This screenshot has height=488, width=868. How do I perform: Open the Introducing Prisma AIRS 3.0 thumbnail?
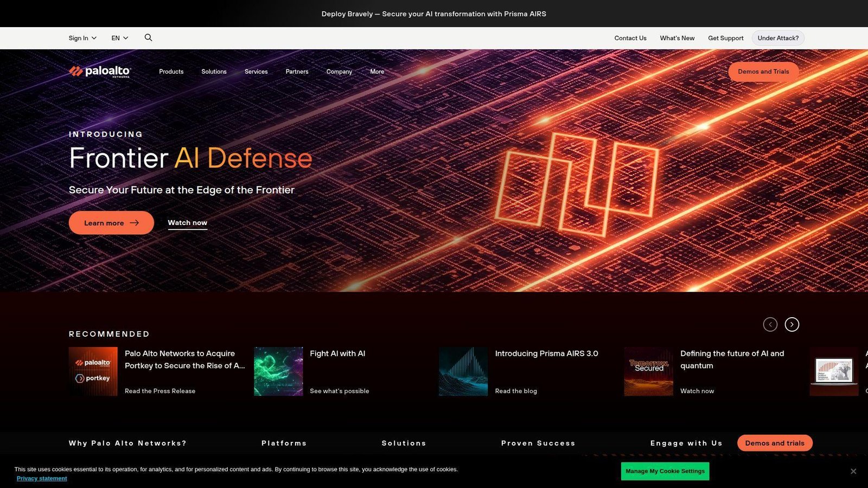(463, 371)
